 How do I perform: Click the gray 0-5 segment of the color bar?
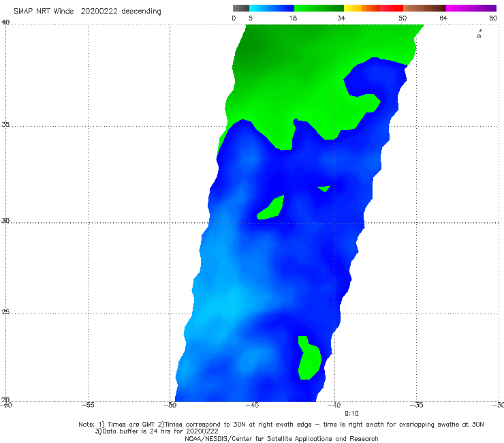[x=241, y=8]
